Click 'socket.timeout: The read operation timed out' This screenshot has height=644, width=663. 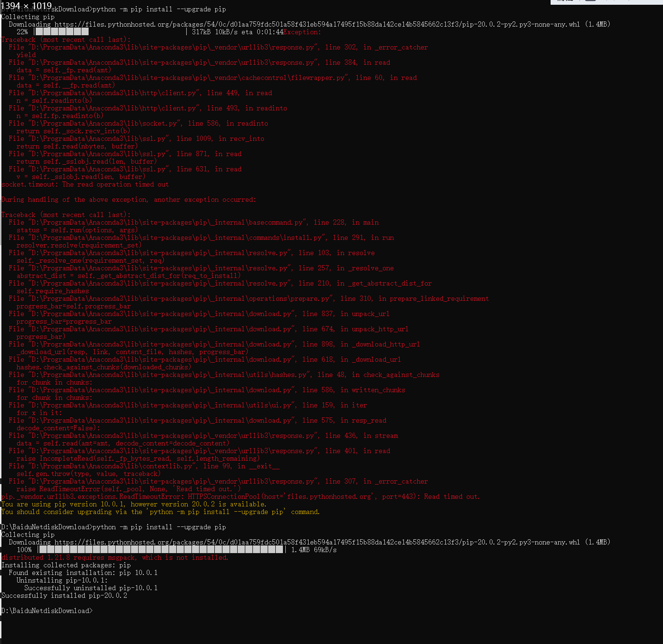coord(85,184)
